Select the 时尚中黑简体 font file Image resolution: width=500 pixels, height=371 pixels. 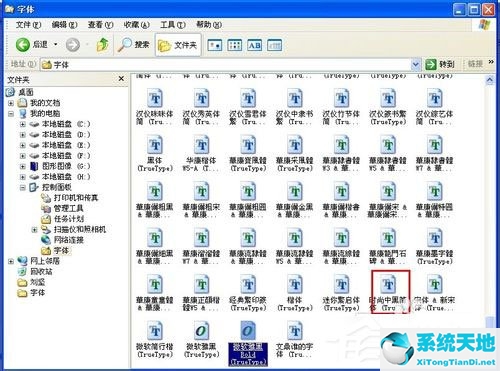[x=389, y=292]
